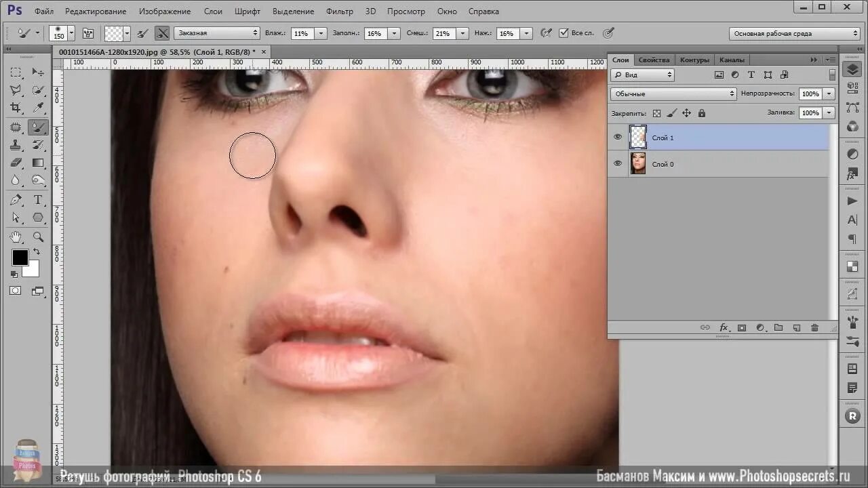Open the 'Изображение' menu
868x488 pixels.
(x=165, y=12)
